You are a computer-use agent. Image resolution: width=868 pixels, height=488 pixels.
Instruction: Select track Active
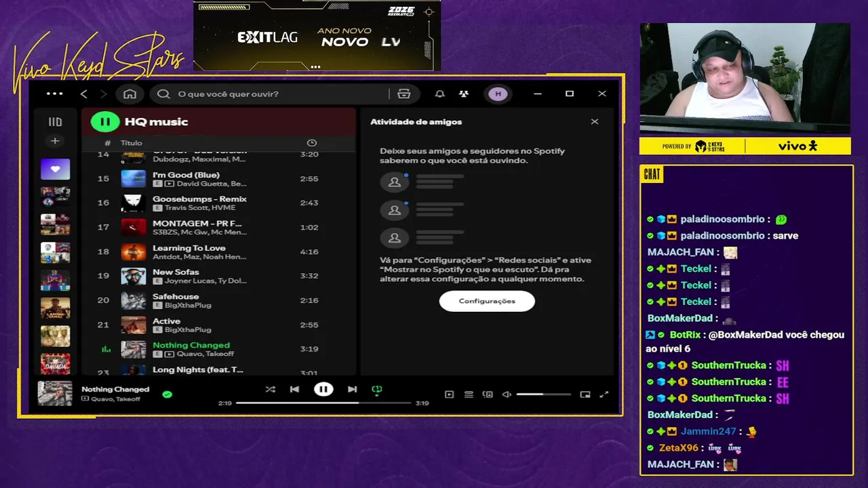(x=218, y=325)
